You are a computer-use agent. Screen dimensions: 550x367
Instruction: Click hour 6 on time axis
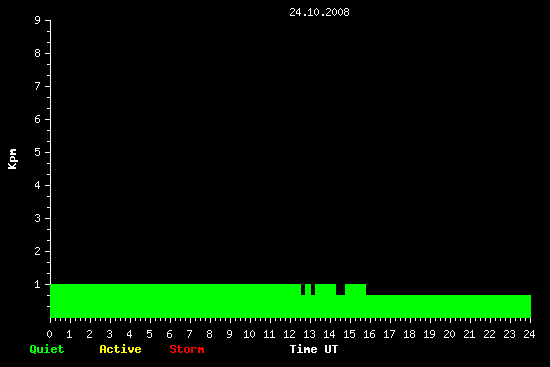click(x=169, y=334)
